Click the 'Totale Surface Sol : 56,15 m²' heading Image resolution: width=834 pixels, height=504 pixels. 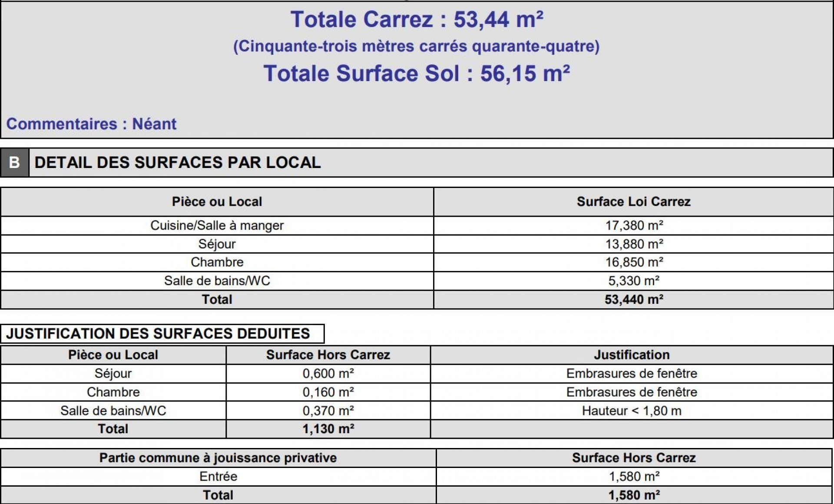(x=417, y=73)
